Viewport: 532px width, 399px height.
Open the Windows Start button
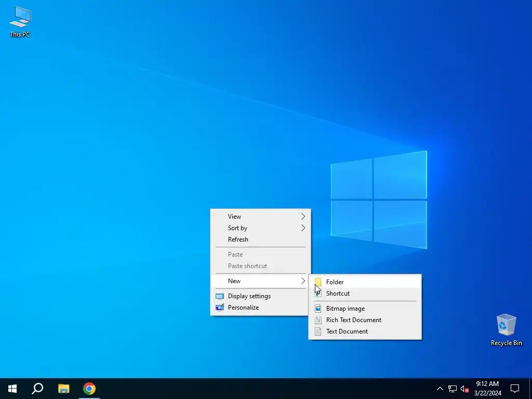(12, 389)
